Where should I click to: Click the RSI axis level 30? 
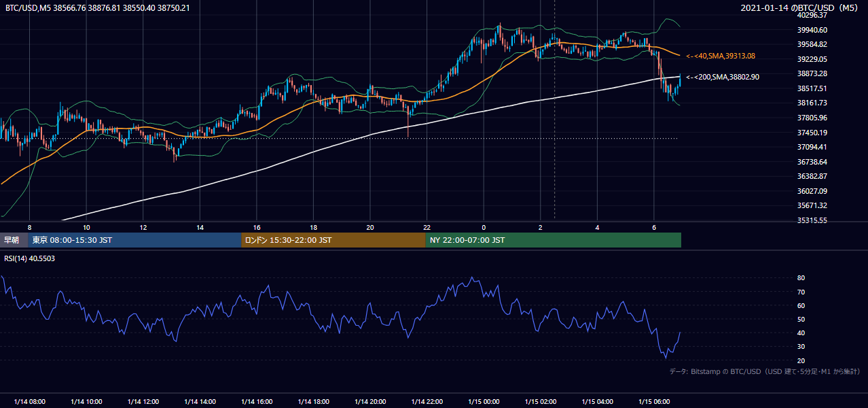click(801, 347)
